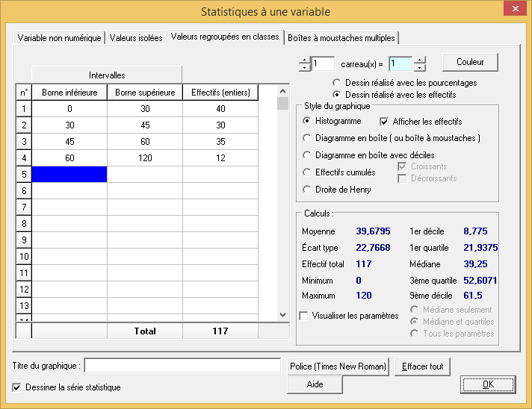Screen dimensions: 532x409
Task: Uncheck Afficher les effectifs checkbox
Action: 386,121
